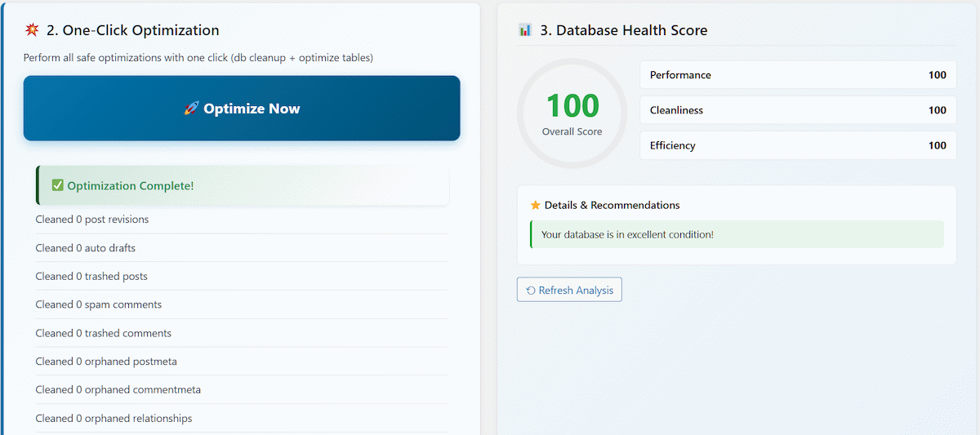Image resolution: width=980 pixels, height=435 pixels.
Task: Click the refresh arrow icon beside Refresh Analysis
Action: tap(531, 290)
